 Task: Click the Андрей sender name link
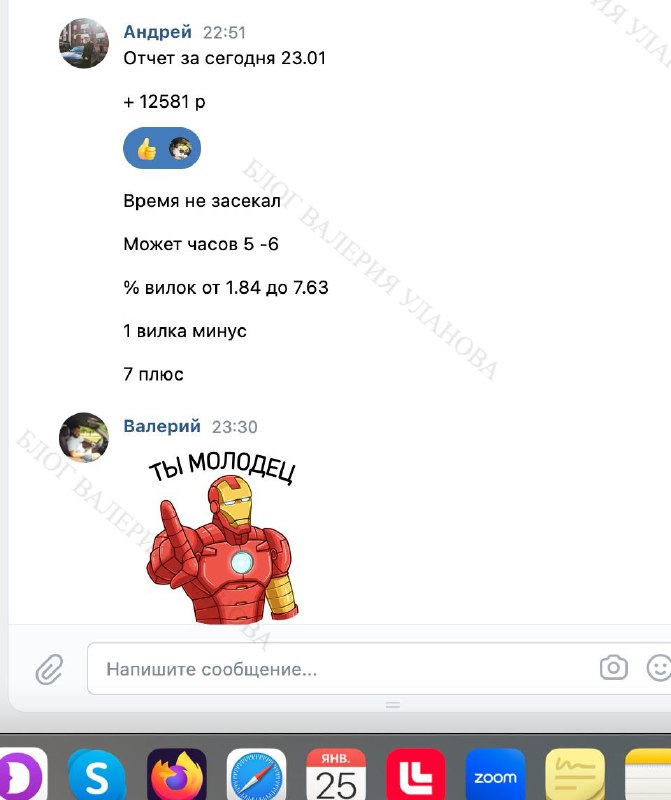pos(158,32)
